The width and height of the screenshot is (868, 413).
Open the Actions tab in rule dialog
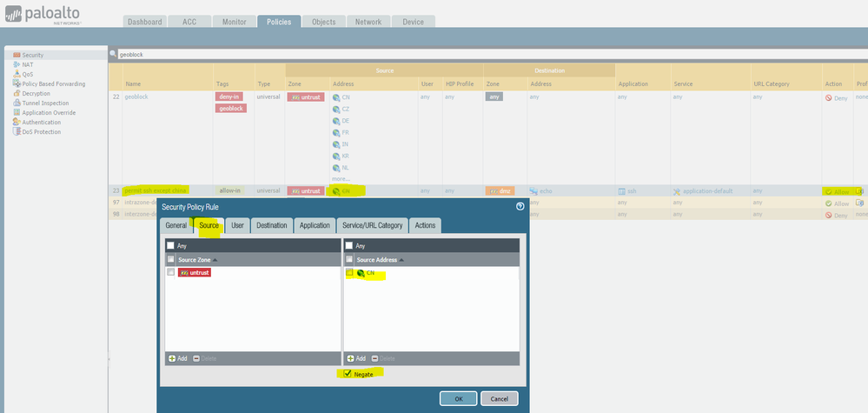[425, 225]
